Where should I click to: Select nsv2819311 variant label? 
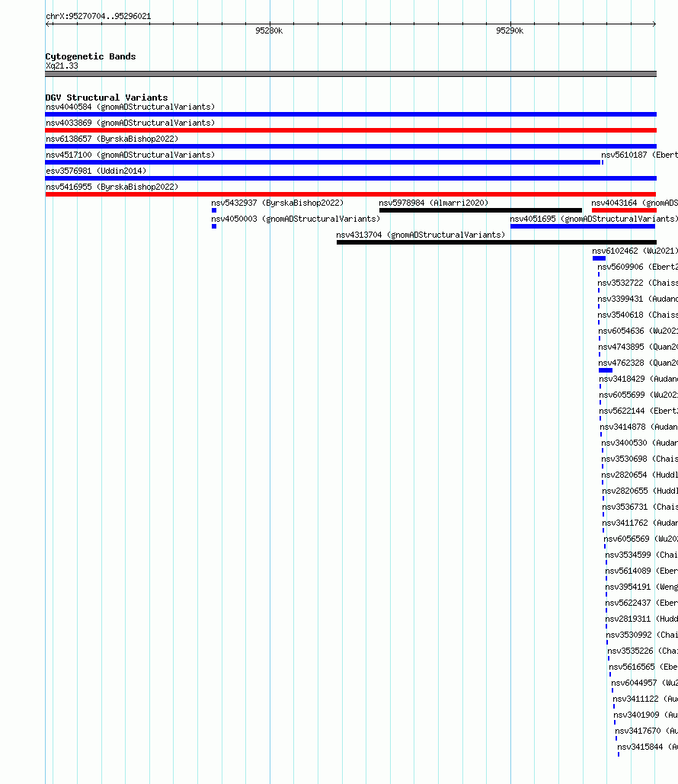641,619
